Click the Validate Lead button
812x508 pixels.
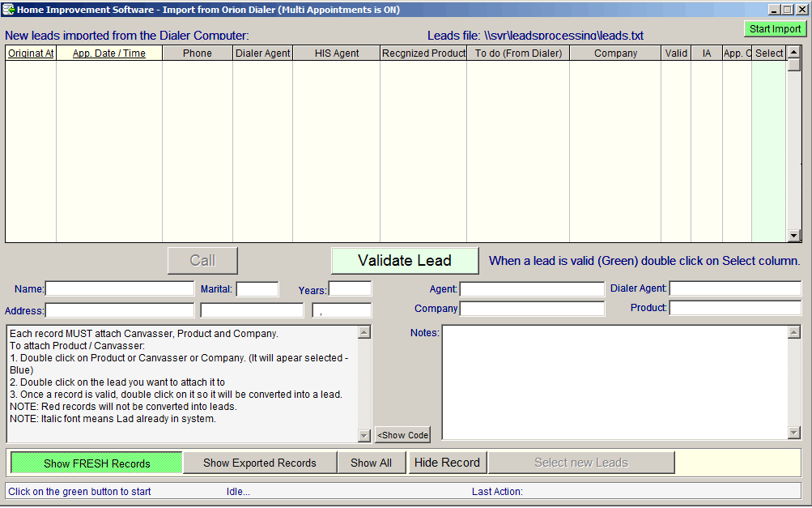coord(405,260)
